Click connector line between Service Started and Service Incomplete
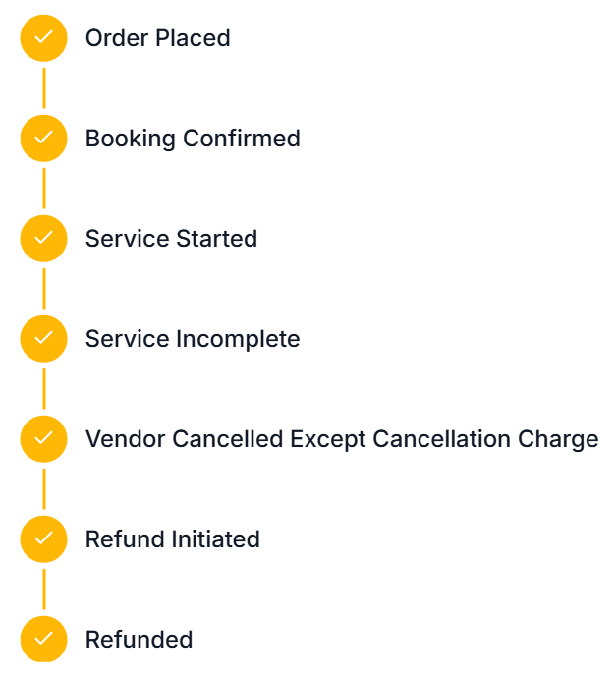Screen dimensions: 616x680 pyautogui.click(x=43, y=289)
